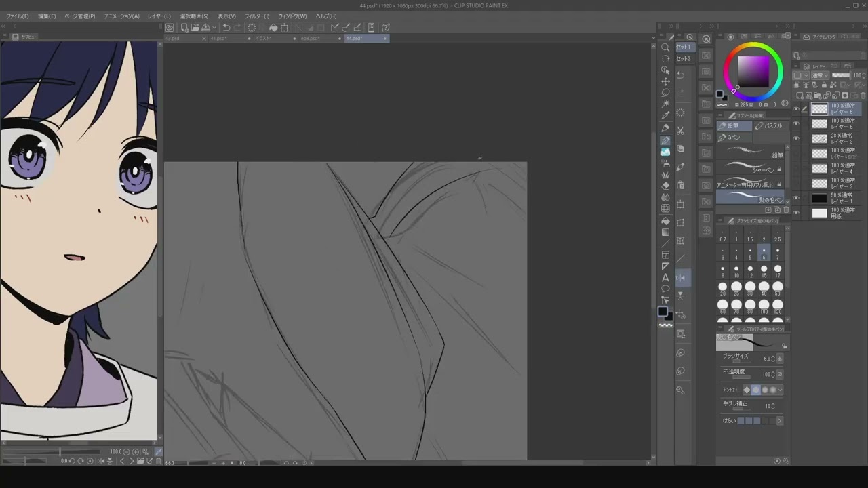Toggle visibility of 用紙 paper layer

click(796, 213)
